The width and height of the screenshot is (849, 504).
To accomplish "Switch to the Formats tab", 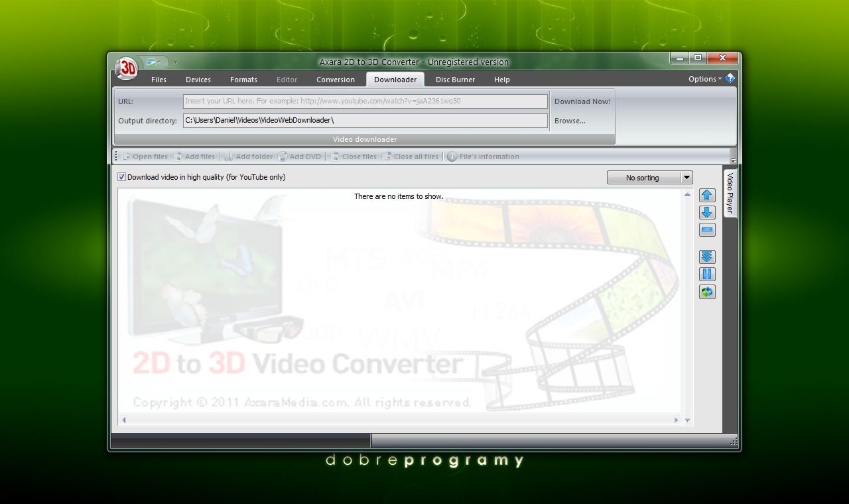I will click(x=243, y=80).
